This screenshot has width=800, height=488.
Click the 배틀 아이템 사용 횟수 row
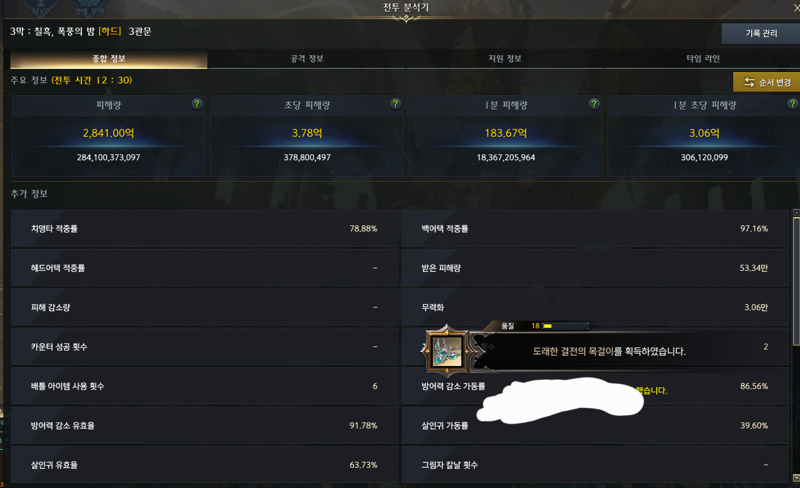point(204,386)
